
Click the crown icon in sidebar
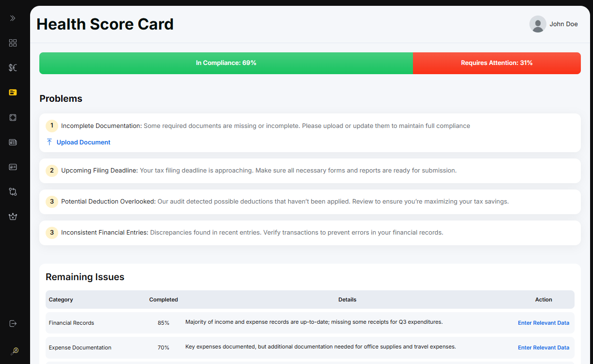click(13, 217)
